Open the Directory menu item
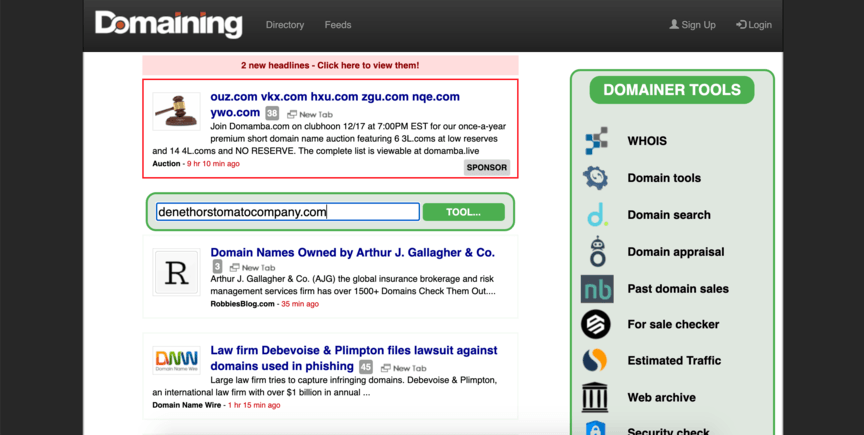Image resolution: width=864 pixels, height=435 pixels. click(285, 25)
